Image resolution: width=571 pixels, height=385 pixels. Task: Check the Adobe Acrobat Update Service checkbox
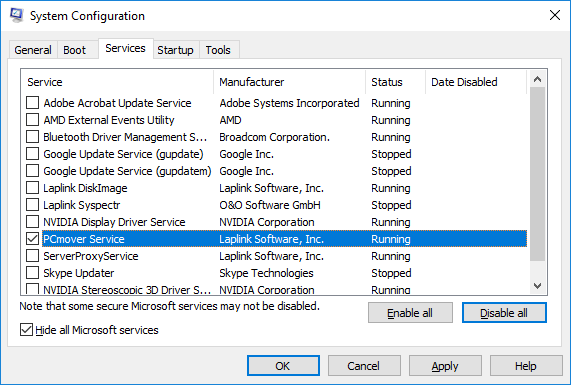[x=32, y=103]
